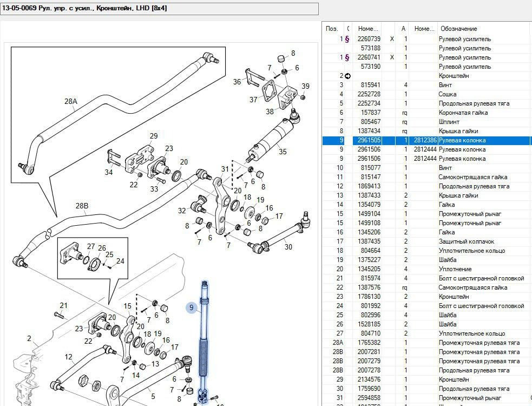Viewport: 532px width, 406px height.
Task: Click the § symbol beside part 2260739
Action: tap(347, 39)
